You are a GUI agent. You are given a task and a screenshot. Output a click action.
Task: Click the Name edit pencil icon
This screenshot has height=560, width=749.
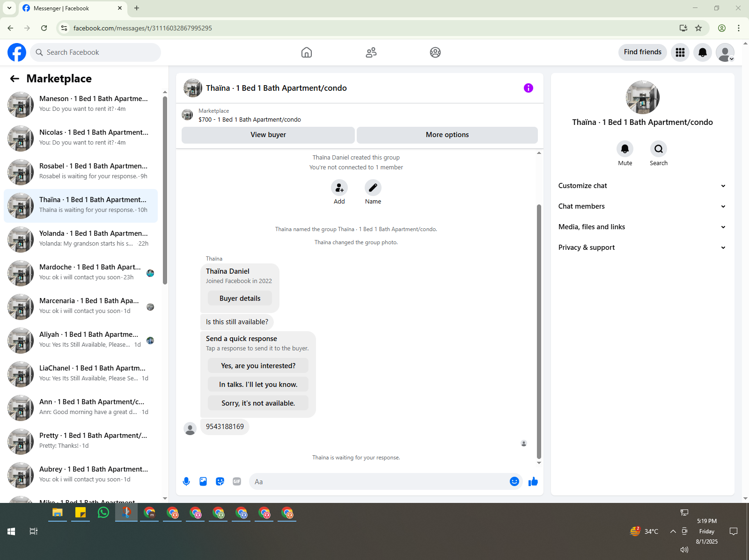373,188
